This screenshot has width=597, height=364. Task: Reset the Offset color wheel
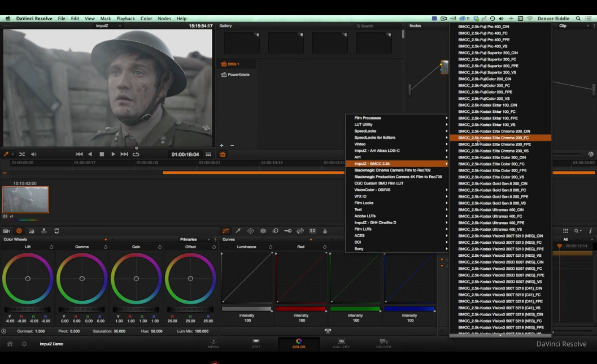214,247
